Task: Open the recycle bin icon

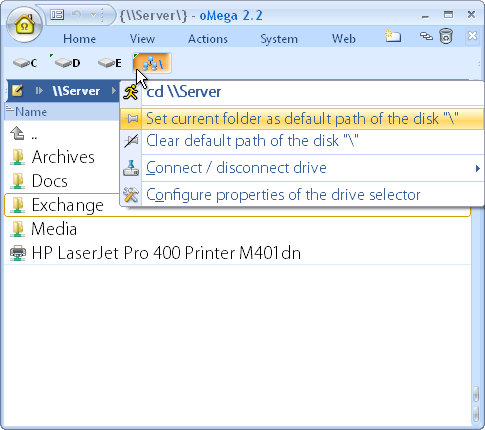Action: (x=446, y=36)
